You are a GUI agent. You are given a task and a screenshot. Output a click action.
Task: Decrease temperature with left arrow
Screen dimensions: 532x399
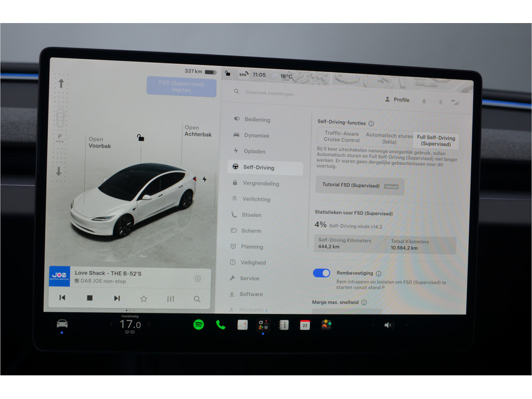[x=111, y=324]
